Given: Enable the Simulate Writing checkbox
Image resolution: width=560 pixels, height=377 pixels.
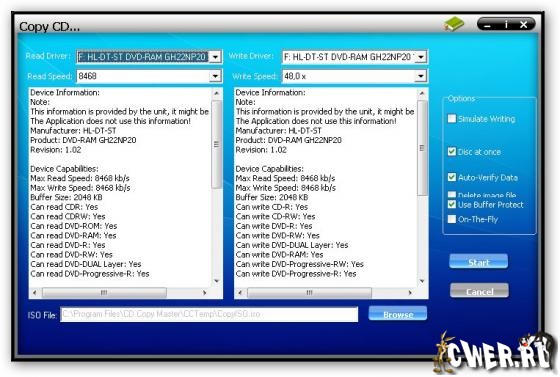Looking at the screenshot, I should click(452, 119).
